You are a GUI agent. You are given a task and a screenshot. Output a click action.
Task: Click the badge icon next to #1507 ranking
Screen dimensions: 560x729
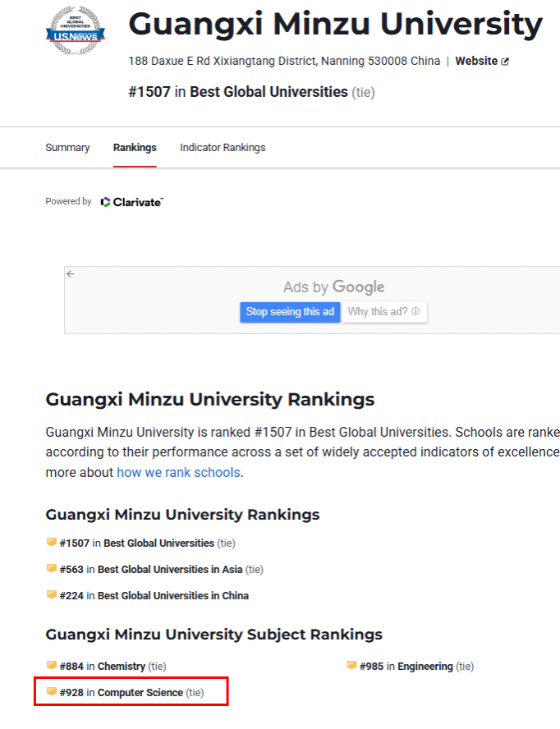pyautogui.click(x=52, y=543)
